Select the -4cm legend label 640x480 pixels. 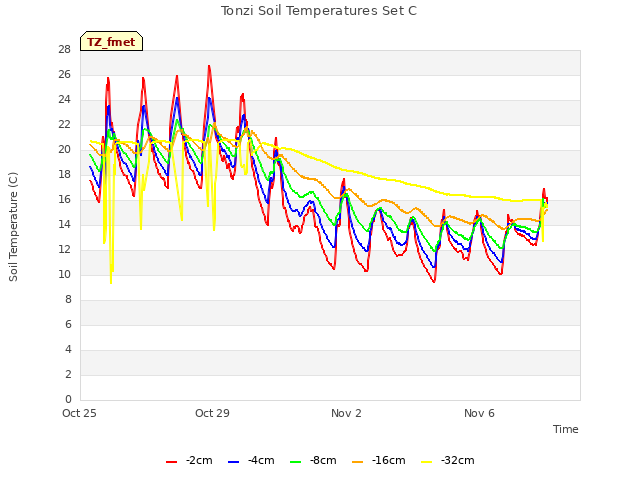tap(261, 460)
